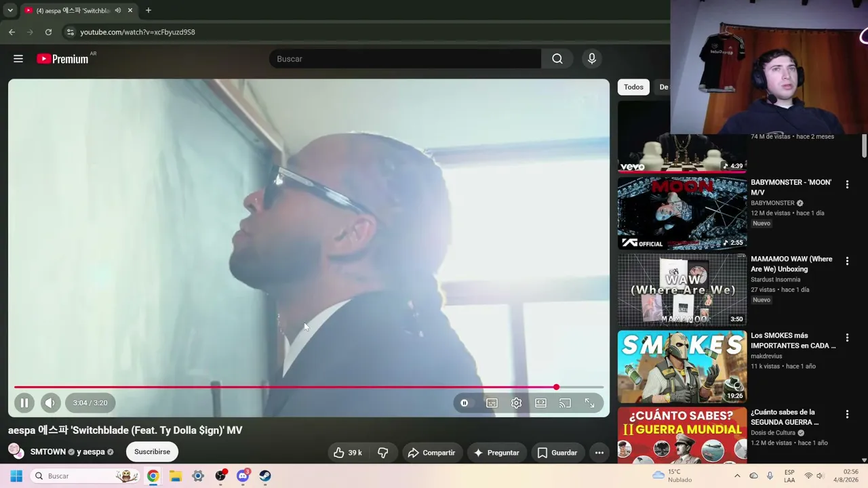This screenshot has height=488, width=868.
Task: Open the SMTOWN channel link
Action: pyautogui.click(x=48, y=451)
